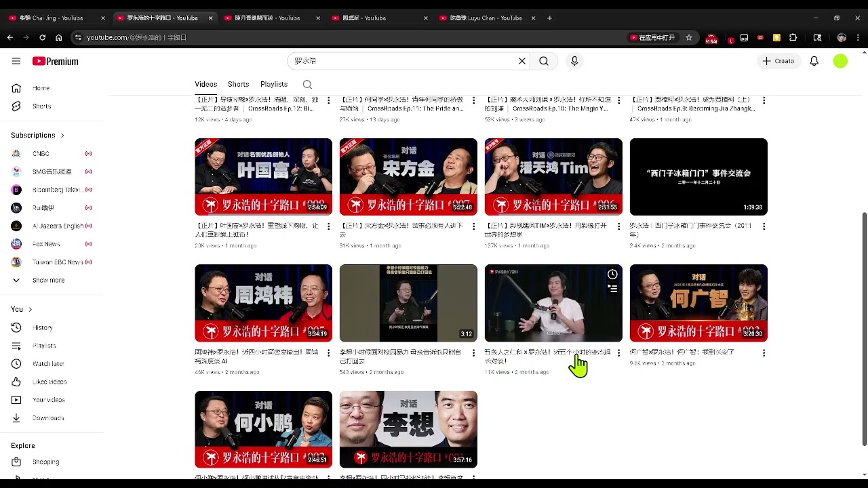
Task: Go to YouTube Premium home logo
Action: (x=56, y=61)
